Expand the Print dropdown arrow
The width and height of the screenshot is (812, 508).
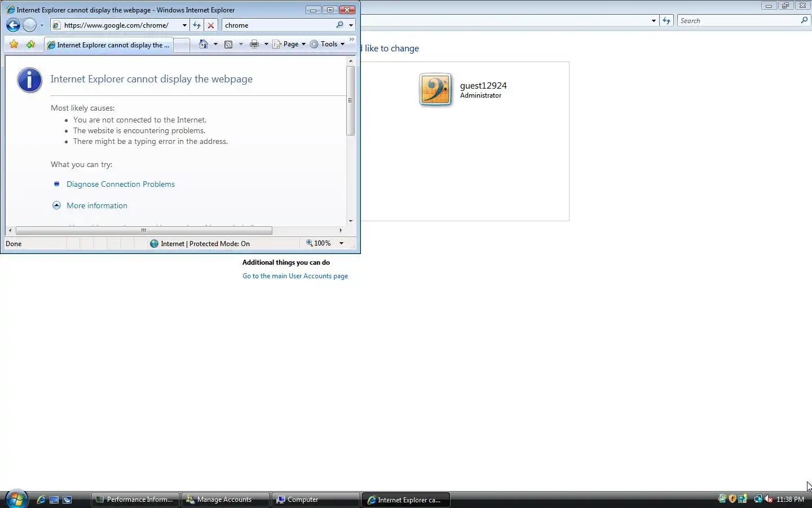point(266,44)
